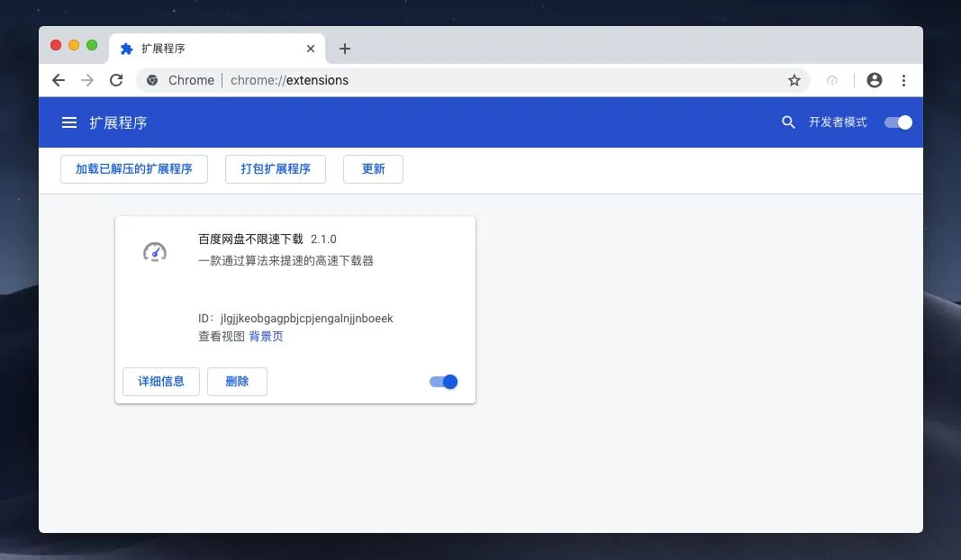Viewport: 961px width, 560px height.
Task: Click the 更新 button
Action: [373, 169]
